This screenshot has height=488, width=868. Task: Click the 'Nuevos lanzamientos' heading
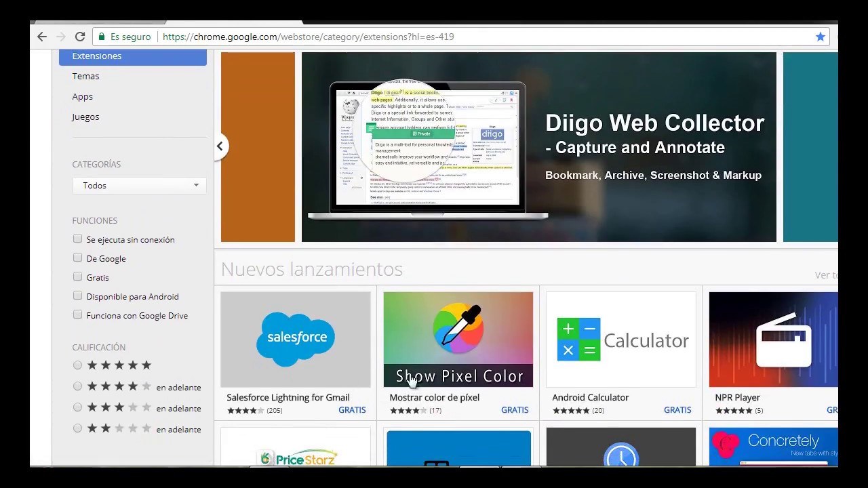pos(312,269)
